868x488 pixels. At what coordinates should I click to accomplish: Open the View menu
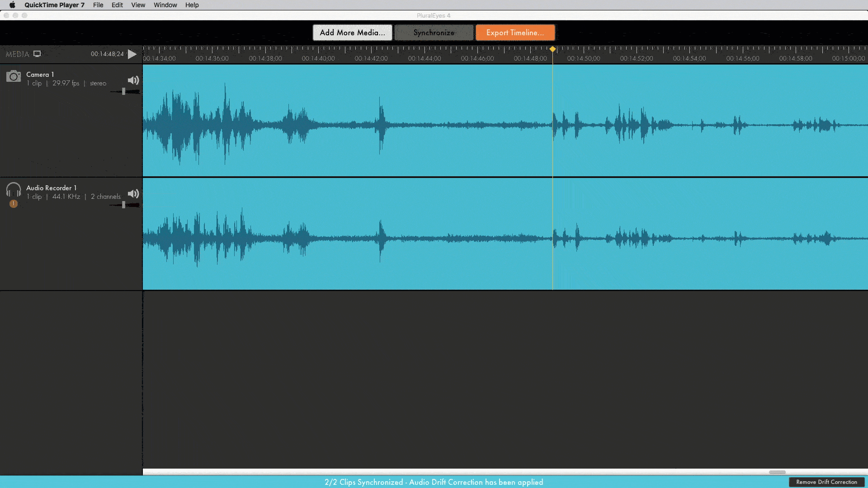(x=138, y=5)
